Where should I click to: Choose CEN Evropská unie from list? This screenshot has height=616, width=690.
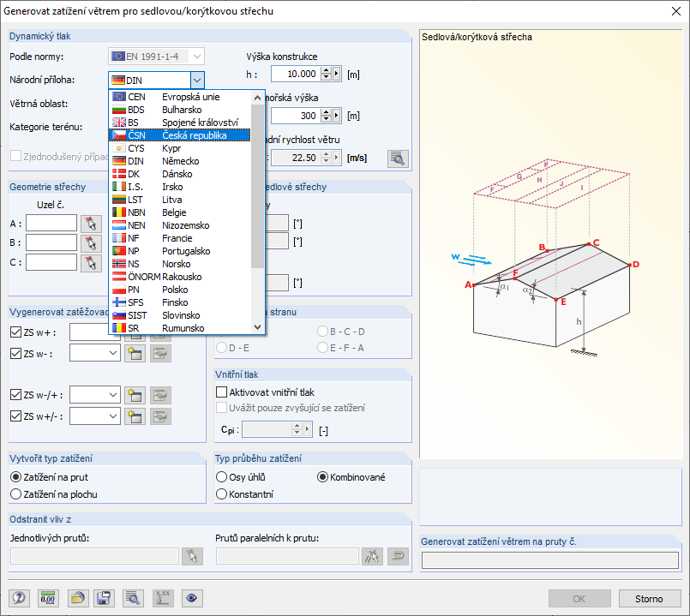(x=179, y=97)
